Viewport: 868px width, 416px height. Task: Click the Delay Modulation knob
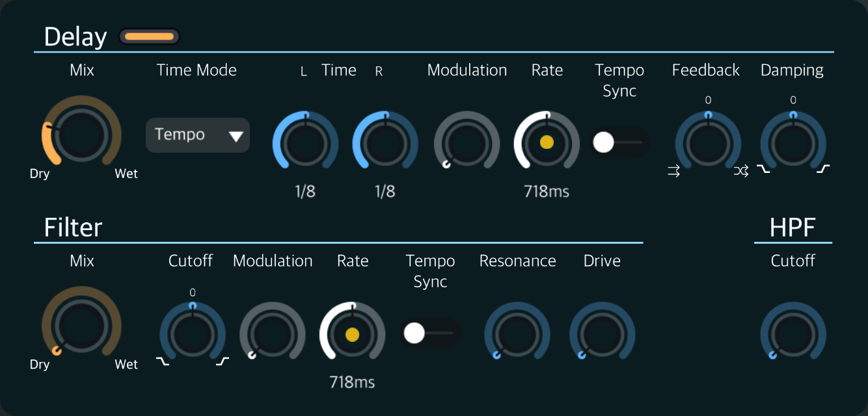pos(467,143)
